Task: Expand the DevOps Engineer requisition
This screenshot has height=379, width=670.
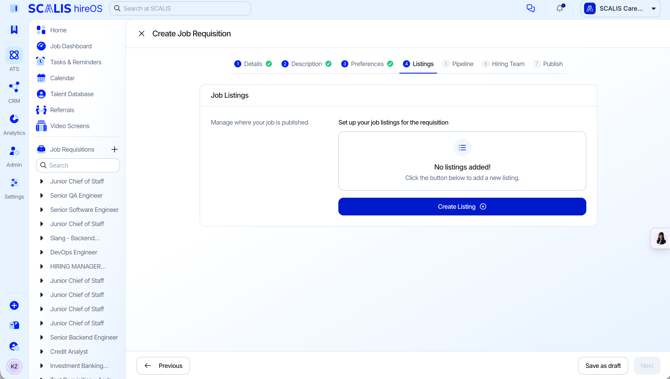Action: pos(41,252)
